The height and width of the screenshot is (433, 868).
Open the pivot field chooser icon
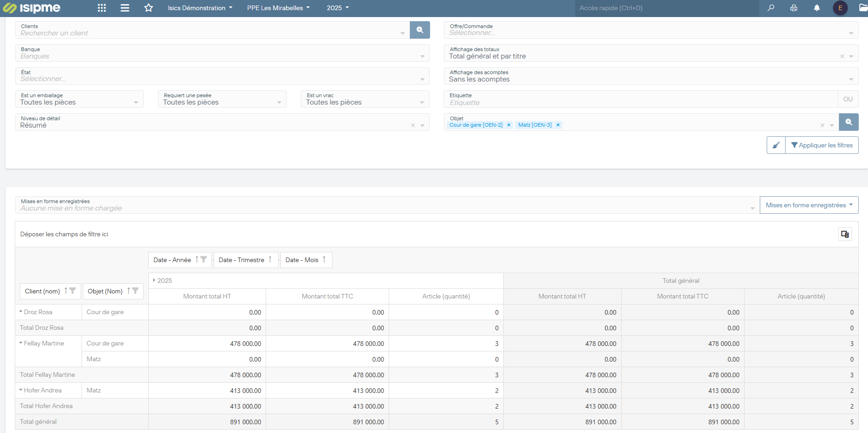[x=845, y=234]
